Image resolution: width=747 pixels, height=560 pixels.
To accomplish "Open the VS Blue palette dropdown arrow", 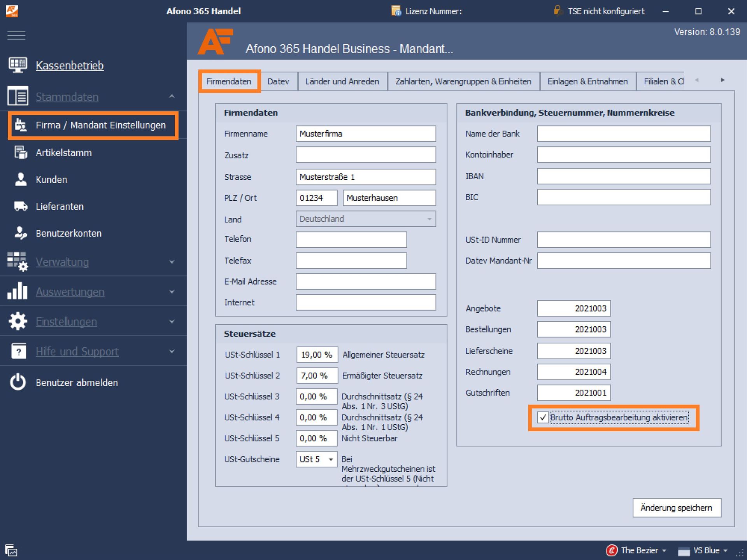I will [725, 551].
